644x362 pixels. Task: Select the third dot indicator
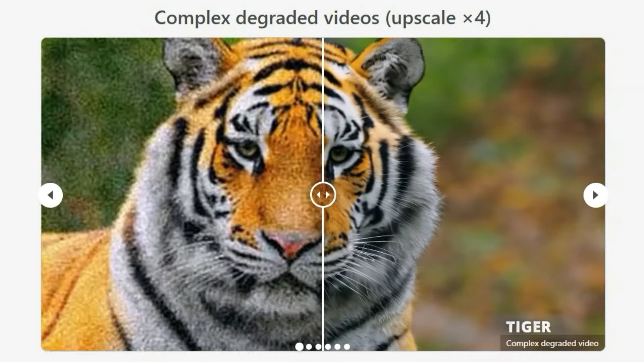coord(319,346)
